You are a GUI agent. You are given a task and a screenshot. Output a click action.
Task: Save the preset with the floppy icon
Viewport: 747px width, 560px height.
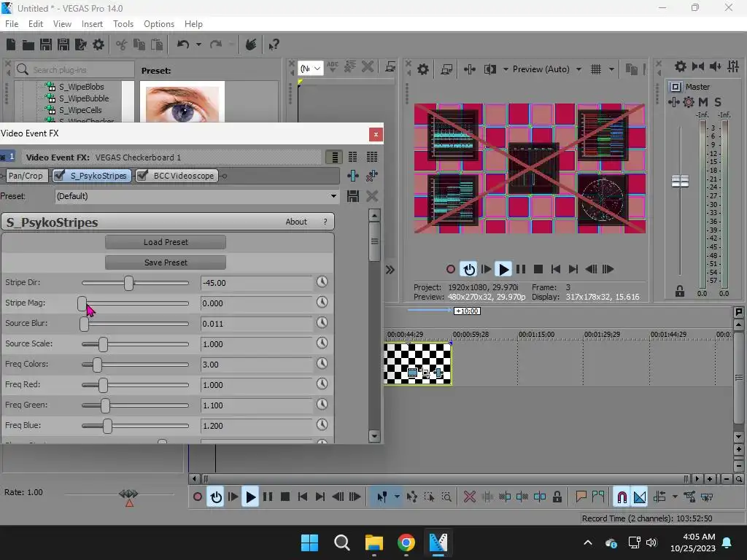(353, 196)
